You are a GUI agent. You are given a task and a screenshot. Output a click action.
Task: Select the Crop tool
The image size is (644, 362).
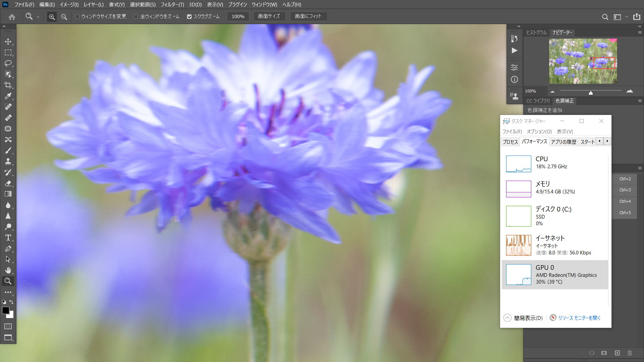(8, 85)
